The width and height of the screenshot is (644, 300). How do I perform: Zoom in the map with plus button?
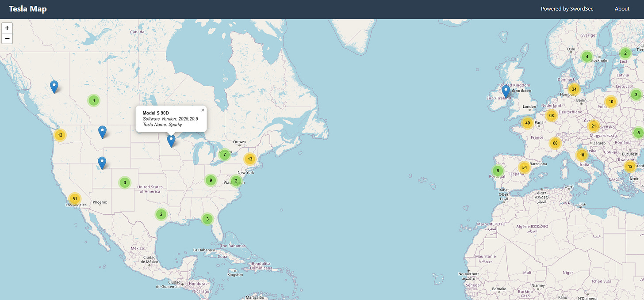[7, 28]
